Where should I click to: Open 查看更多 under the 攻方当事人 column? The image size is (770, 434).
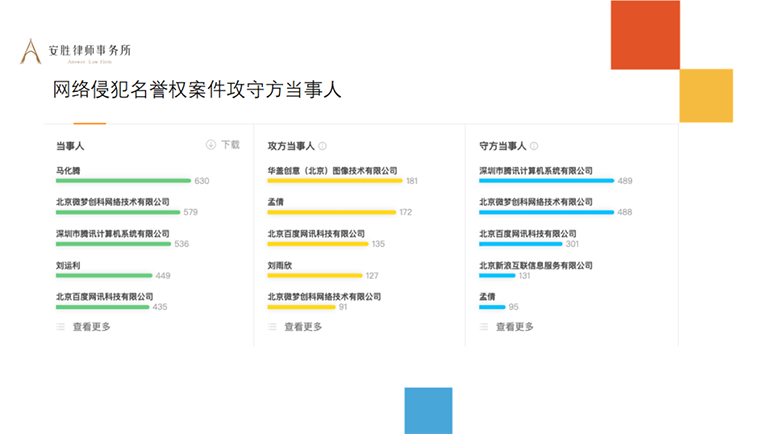pyautogui.click(x=303, y=327)
